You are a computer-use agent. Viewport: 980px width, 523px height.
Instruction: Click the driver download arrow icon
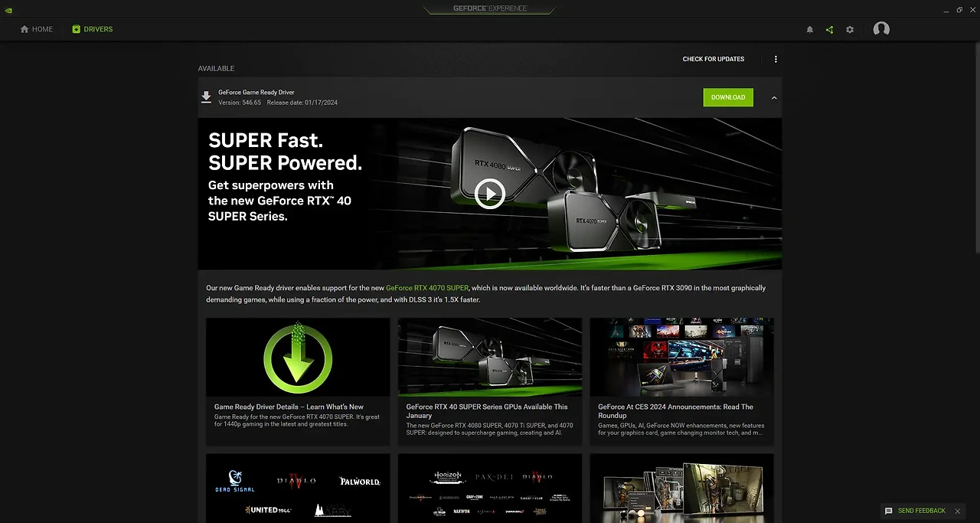206,97
